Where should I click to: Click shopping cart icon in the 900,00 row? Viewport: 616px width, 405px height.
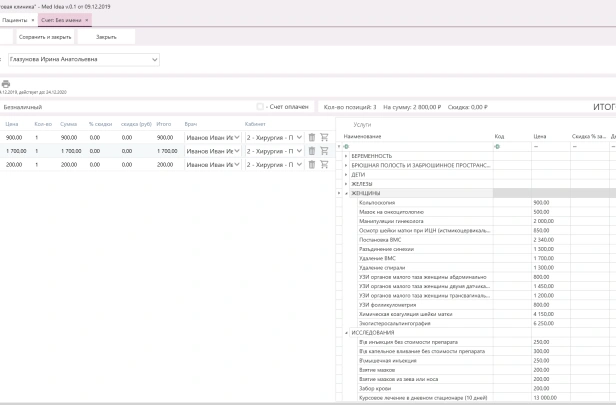click(x=324, y=137)
